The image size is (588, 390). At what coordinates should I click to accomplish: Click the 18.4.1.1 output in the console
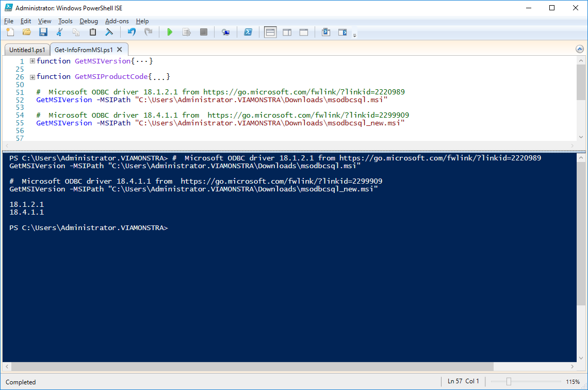pos(27,212)
